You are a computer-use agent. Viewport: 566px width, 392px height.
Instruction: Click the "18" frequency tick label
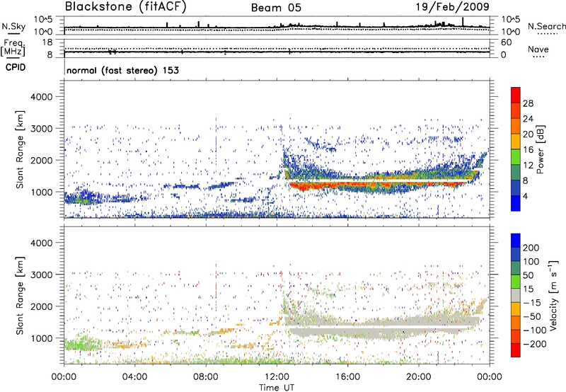47,42
